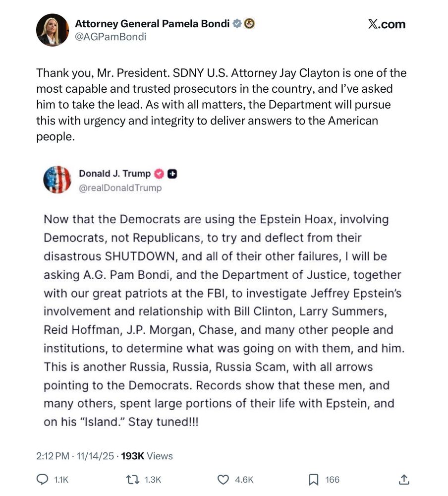
Task: Open Donald J. Trump's profile avatar
Action: point(57,180)
